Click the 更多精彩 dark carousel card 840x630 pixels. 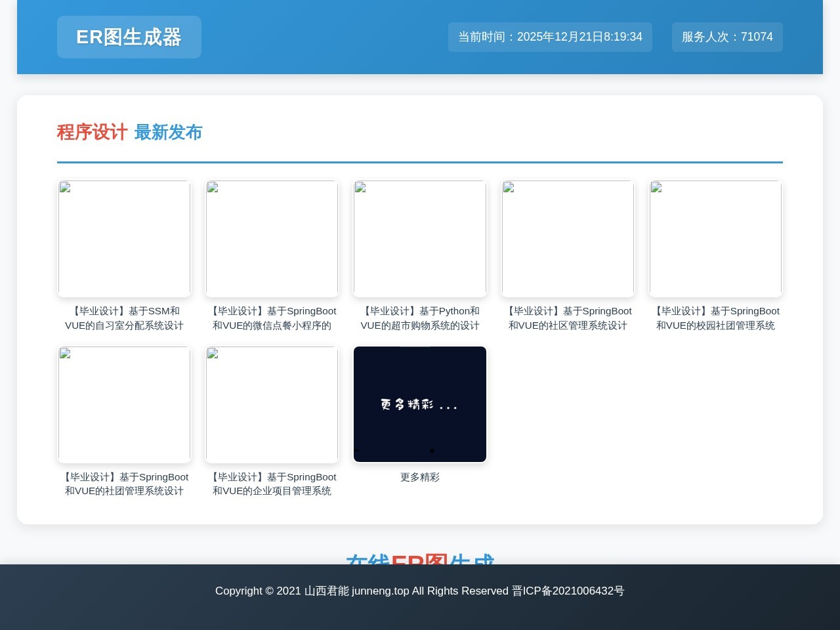419,404
